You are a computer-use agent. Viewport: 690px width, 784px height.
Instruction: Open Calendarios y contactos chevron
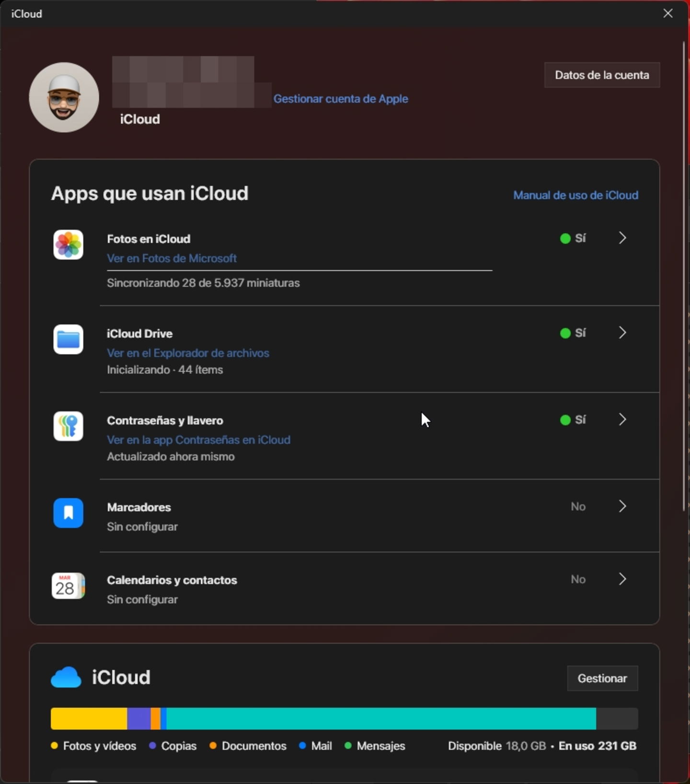pyautogui.click(x=622, y=579)
